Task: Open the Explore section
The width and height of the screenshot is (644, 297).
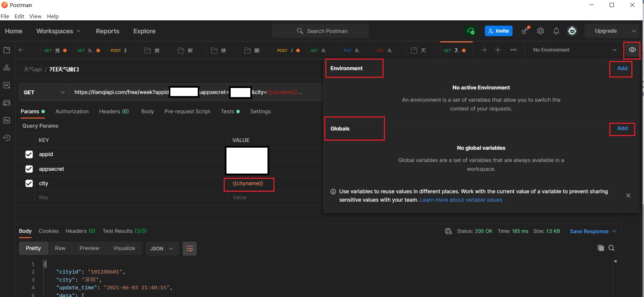Action: (x=144, y=31)
